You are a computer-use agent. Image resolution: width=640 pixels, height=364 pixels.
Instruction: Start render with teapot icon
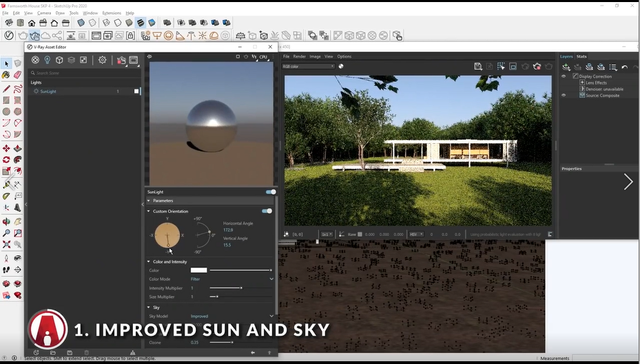click(23, 36)
